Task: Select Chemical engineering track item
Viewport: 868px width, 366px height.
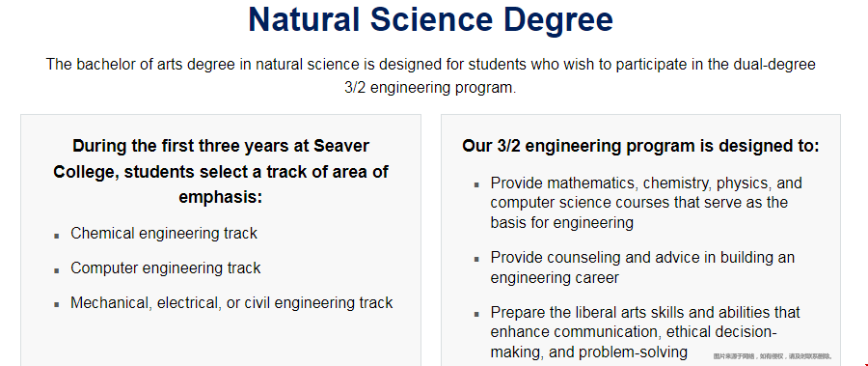Action: (164, 234)
